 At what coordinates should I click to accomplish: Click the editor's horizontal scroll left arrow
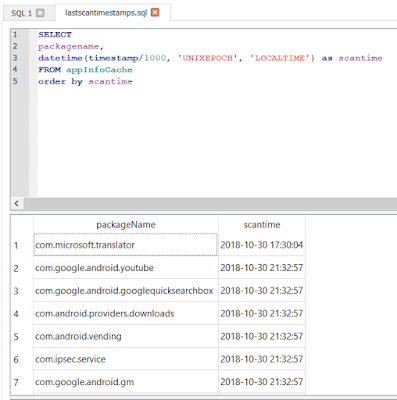pyautogui.click(x=17, y=203)
